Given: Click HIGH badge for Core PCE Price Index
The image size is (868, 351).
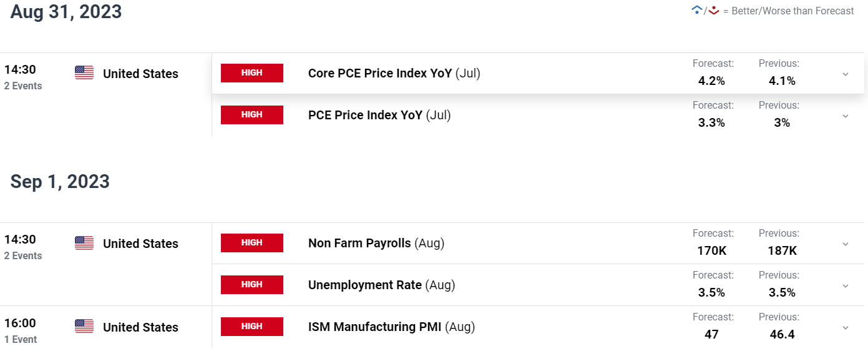Looking at the screenshot, I should (252, 73).
